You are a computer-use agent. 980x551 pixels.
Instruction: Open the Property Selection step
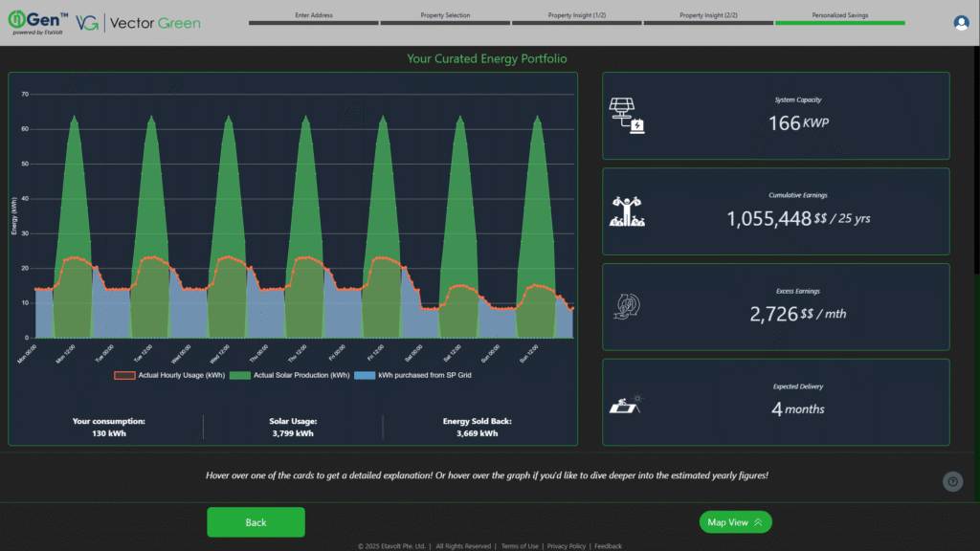[x=445, y=17]
